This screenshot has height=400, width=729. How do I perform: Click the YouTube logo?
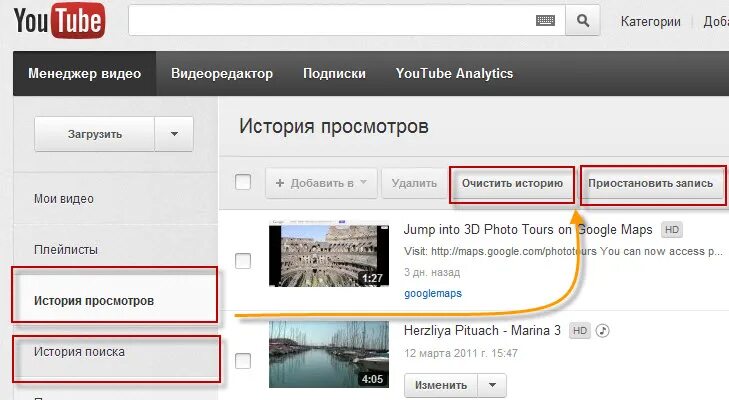60,20
